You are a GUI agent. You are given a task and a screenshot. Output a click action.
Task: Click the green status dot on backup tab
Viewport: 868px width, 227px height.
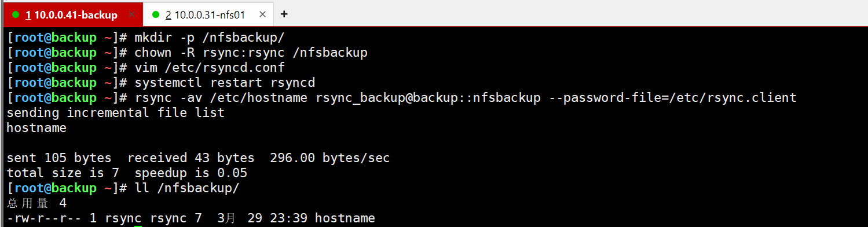16,14
